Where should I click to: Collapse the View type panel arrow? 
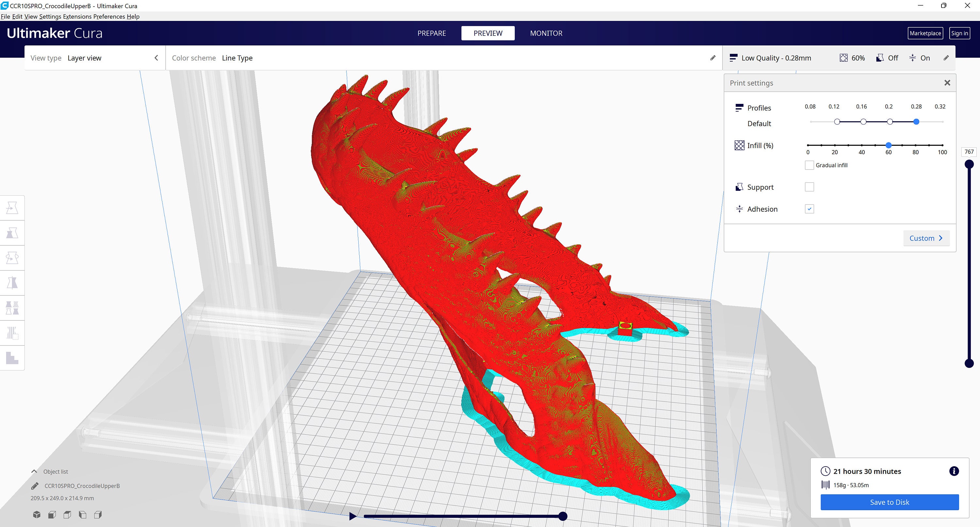[156, 58]
